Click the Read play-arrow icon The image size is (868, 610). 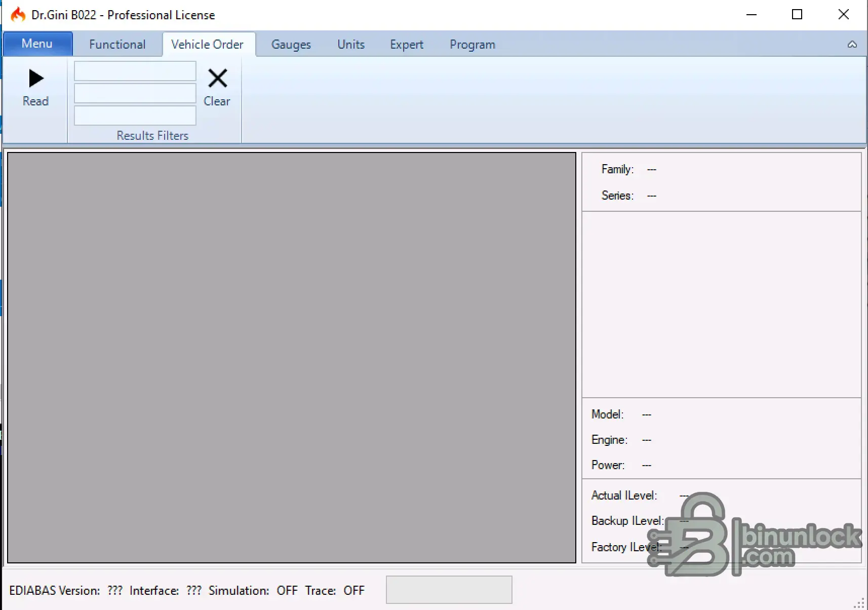pos(36,79)
